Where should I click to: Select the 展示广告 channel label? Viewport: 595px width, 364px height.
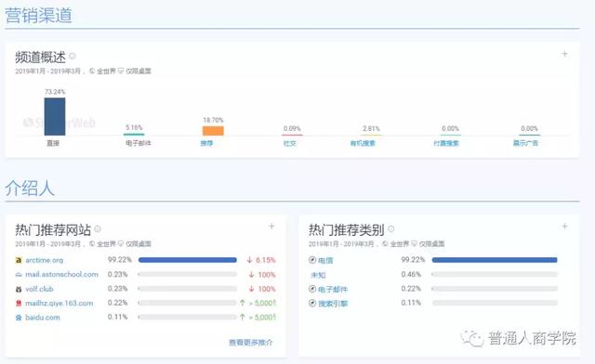coord(525,143)
